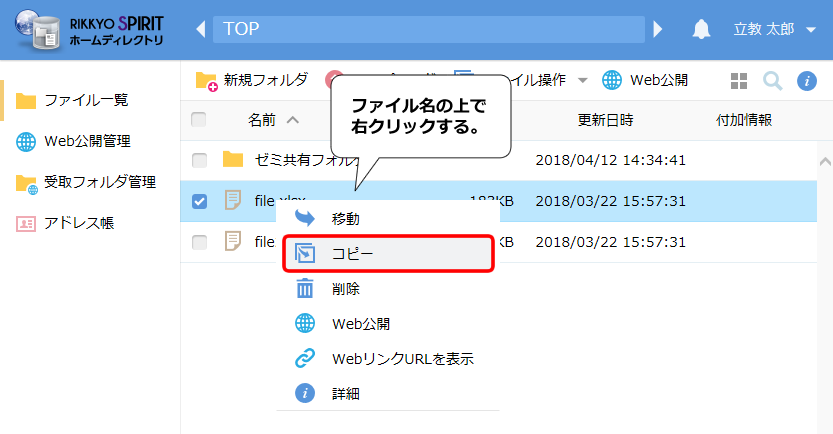The image size is (833, 434).
Task: Open the ゼミ共有フォルダ folder icon
Action: [233, 159]
